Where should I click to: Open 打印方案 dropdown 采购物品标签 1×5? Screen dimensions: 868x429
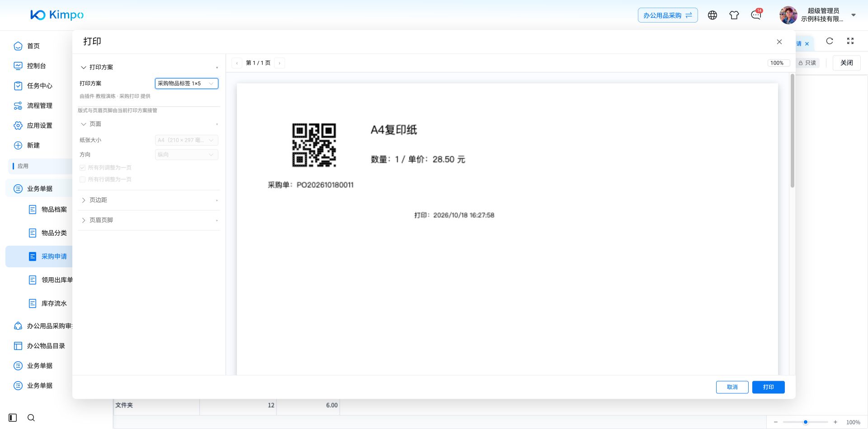[x=187, y=84]
